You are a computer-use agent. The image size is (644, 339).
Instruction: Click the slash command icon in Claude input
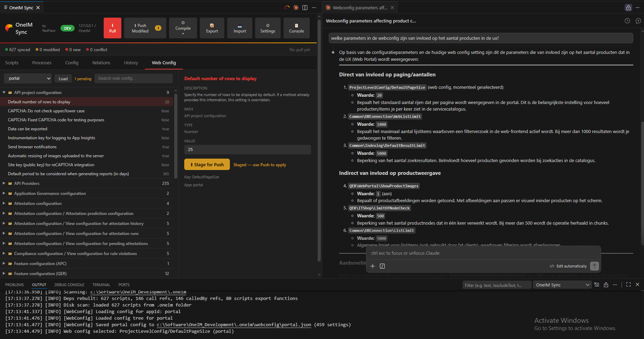pos(382,266)
